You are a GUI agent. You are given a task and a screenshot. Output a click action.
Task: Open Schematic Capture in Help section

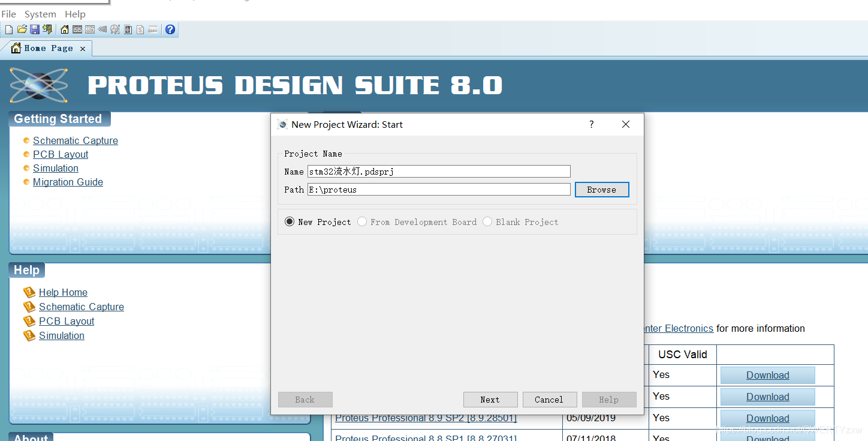(x=82, y=307)
